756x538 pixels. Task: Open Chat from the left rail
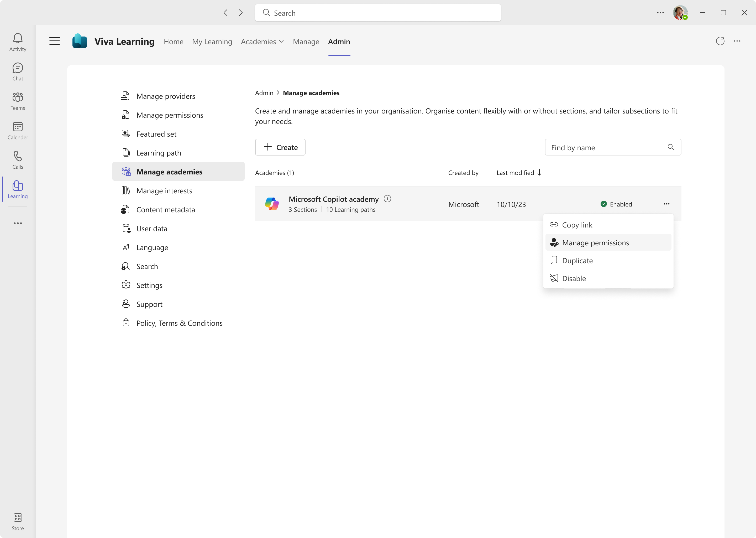[18, 71]
